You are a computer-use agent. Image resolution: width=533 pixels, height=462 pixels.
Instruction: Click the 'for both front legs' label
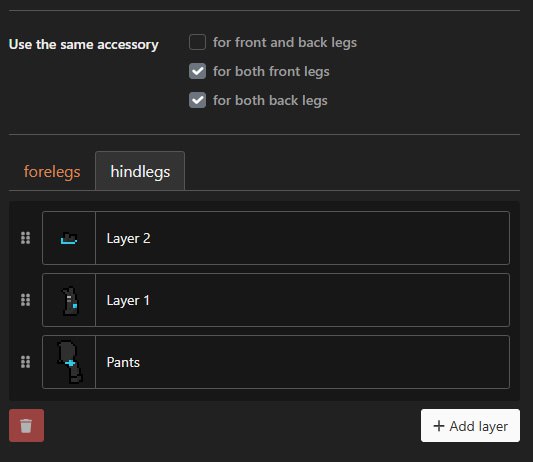pyautogui.click(x=271, y=71)
